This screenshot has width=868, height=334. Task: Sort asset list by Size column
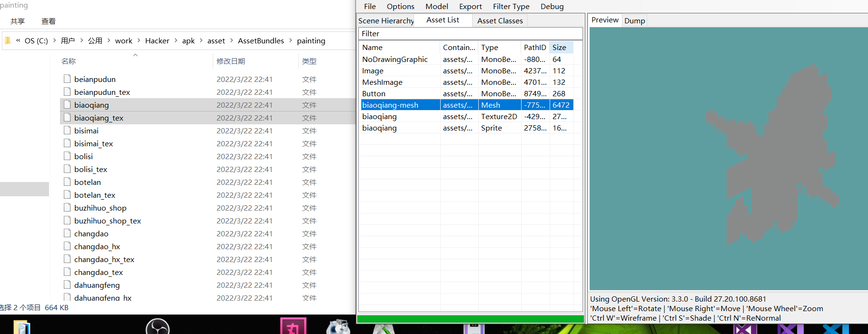coord(561,47)
